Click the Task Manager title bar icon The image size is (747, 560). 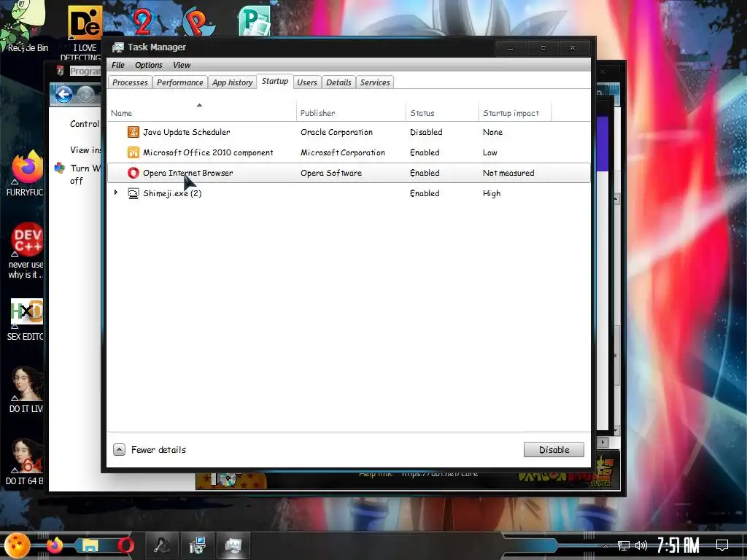tap(117, 47)
